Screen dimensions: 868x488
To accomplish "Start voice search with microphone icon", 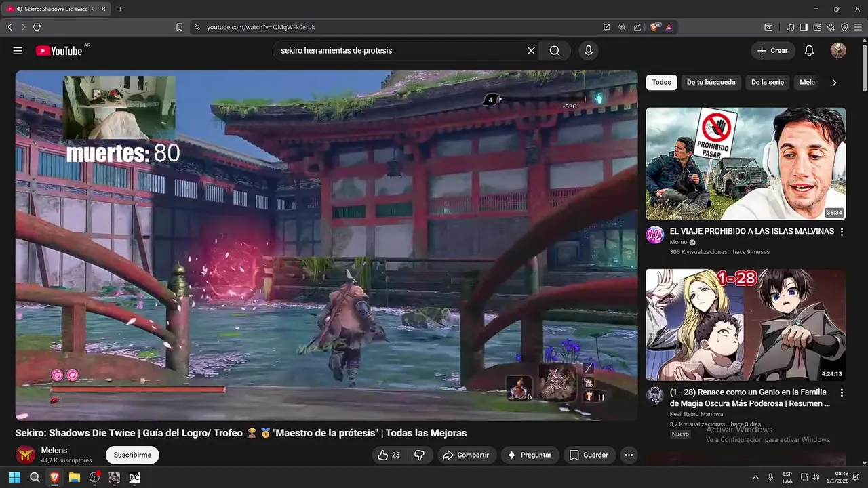I will click(589, 51).
